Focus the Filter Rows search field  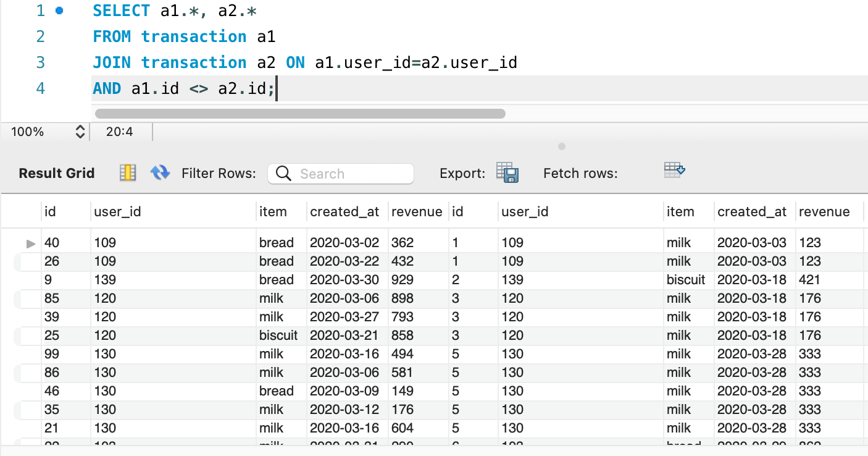point(352,174)
